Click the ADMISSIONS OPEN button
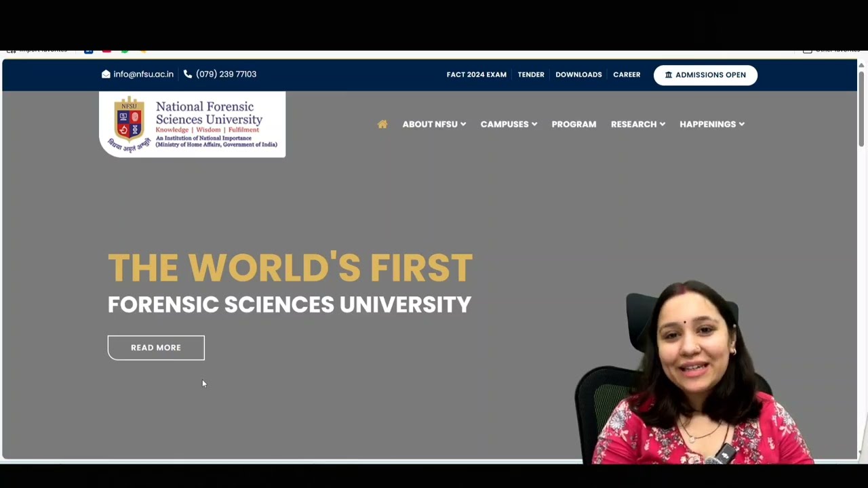Screen dimensions: 868x488 [x=705, y=75]
